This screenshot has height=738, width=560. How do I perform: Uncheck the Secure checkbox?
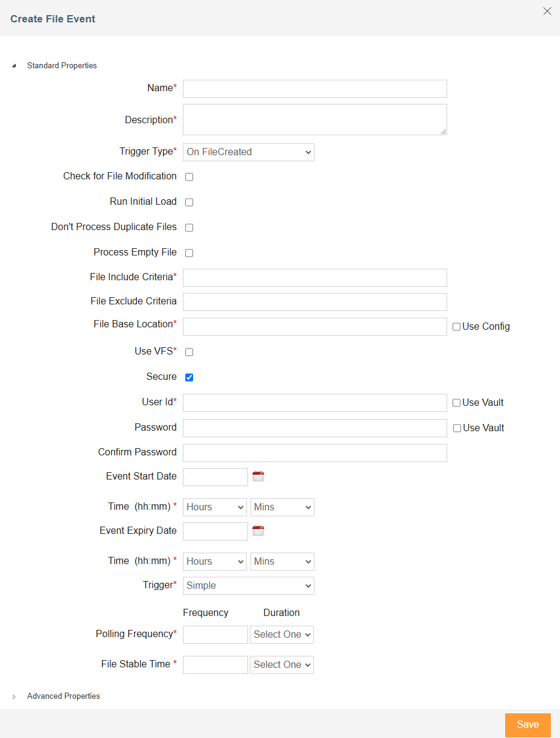[x=189, y=377]
